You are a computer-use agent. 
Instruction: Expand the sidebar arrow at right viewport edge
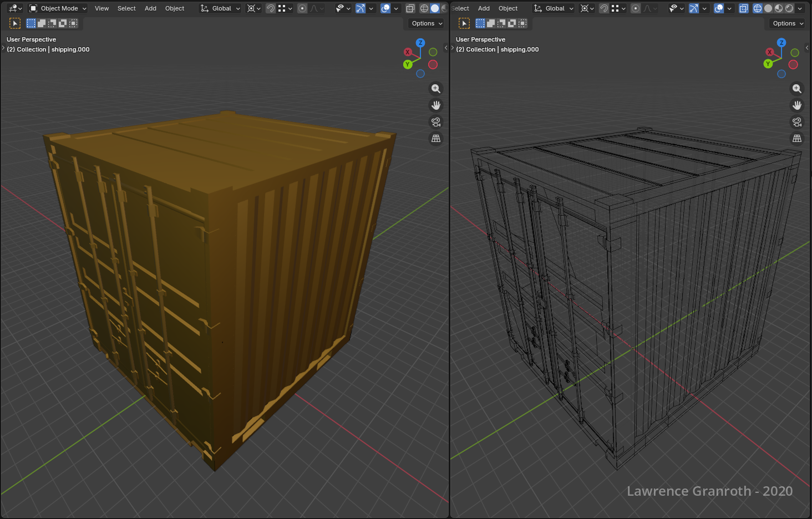tap(807, 48)
